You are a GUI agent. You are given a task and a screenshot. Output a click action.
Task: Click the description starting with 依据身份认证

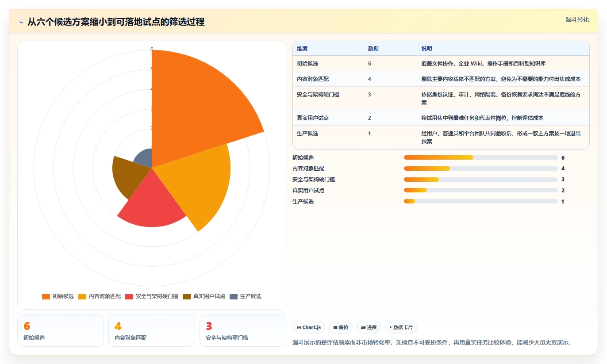[x=501, y=99]
